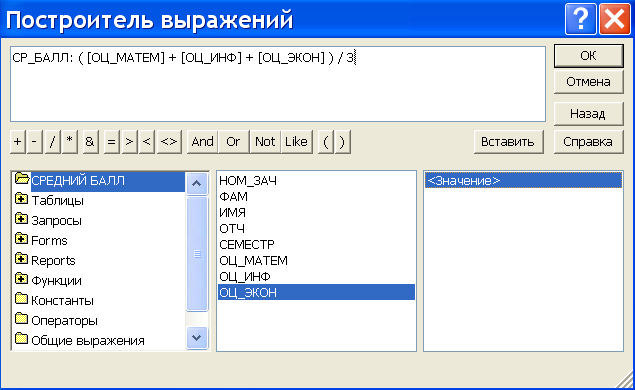This screenshot has width=635, height=390.
Task: Insert the division slash operator
Action: coord(53,142)
